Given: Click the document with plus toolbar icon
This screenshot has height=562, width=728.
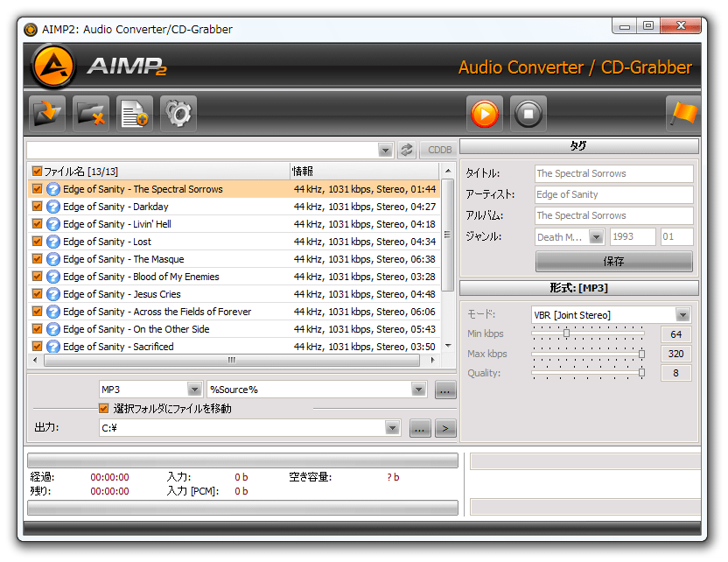Looking at the screenshot, I should 135,114.
